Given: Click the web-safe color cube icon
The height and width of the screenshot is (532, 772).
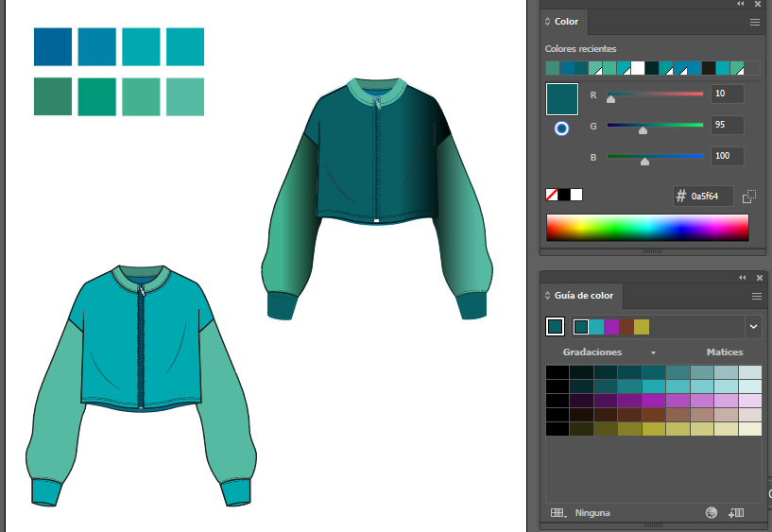Looking at the screenshot, I should (749, 197).
